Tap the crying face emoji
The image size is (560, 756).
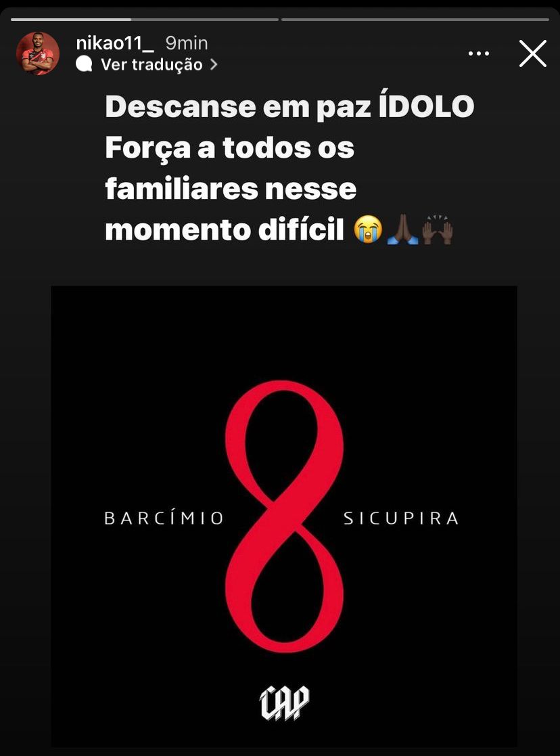click(x=368, y=229)
